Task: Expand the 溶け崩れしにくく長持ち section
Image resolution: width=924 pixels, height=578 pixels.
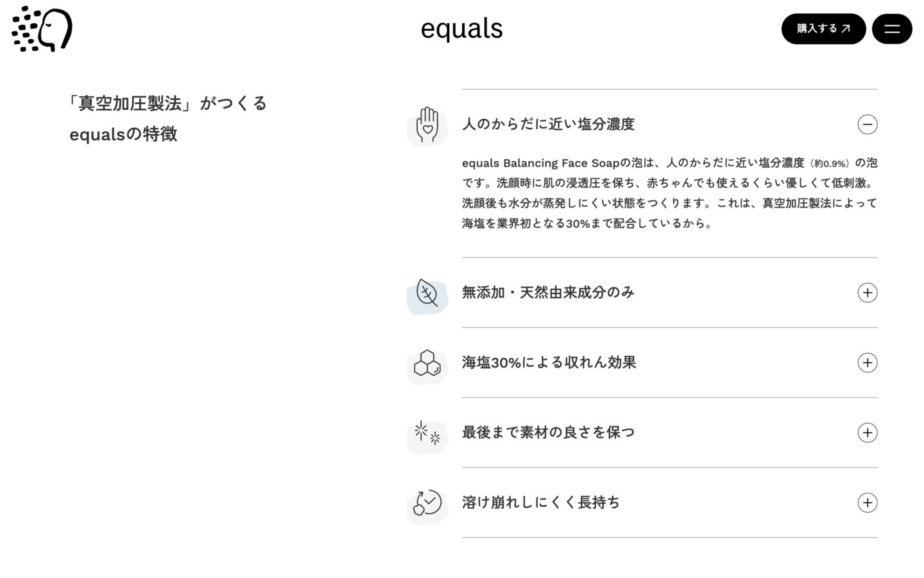Action: (868, 503)
